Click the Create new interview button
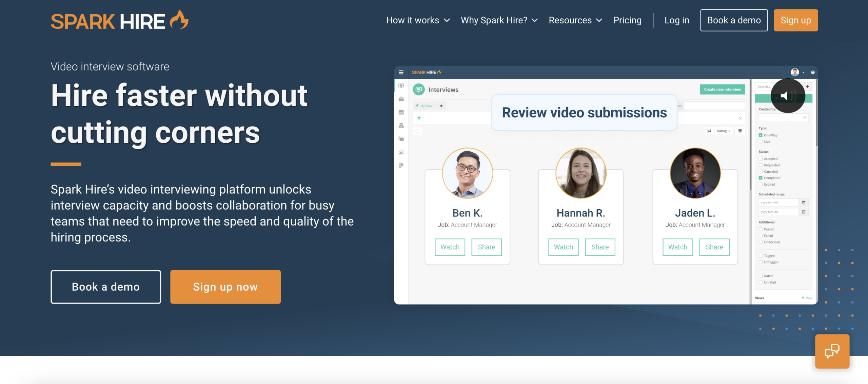This screenshot has width=868, height=384. tap(722, 89)
